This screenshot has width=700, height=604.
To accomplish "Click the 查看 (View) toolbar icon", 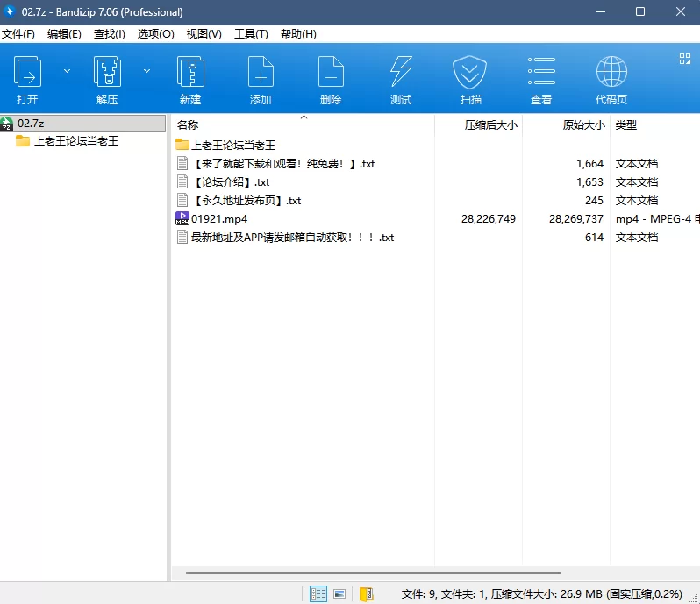I will [541, 78].
